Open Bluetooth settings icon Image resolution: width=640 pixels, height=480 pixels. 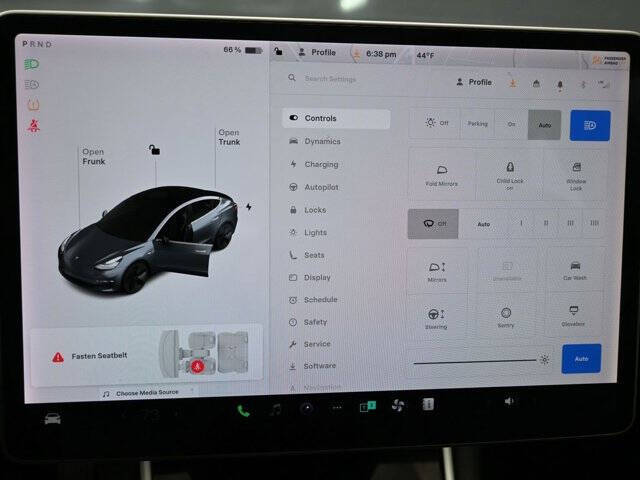[583, 84]
